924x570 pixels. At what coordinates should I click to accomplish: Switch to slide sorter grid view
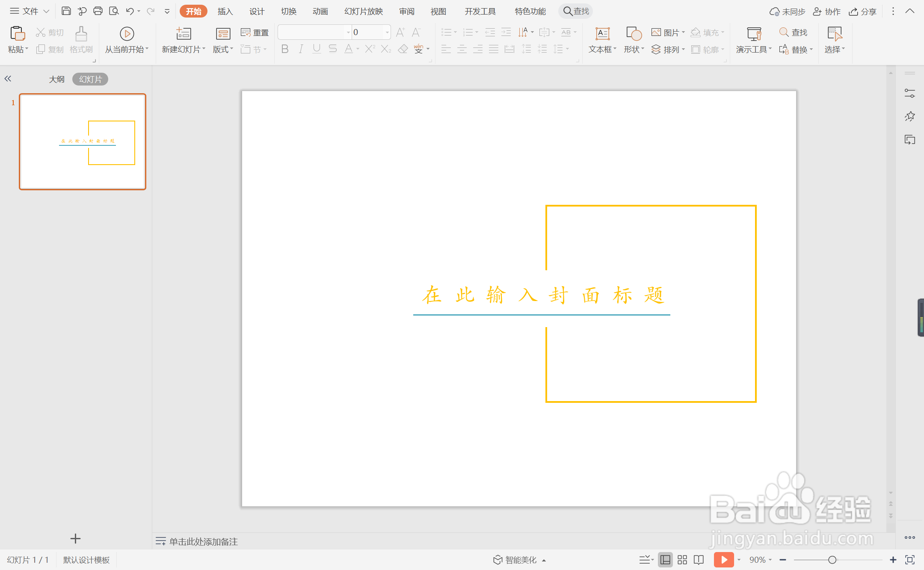tap(682, 560)
